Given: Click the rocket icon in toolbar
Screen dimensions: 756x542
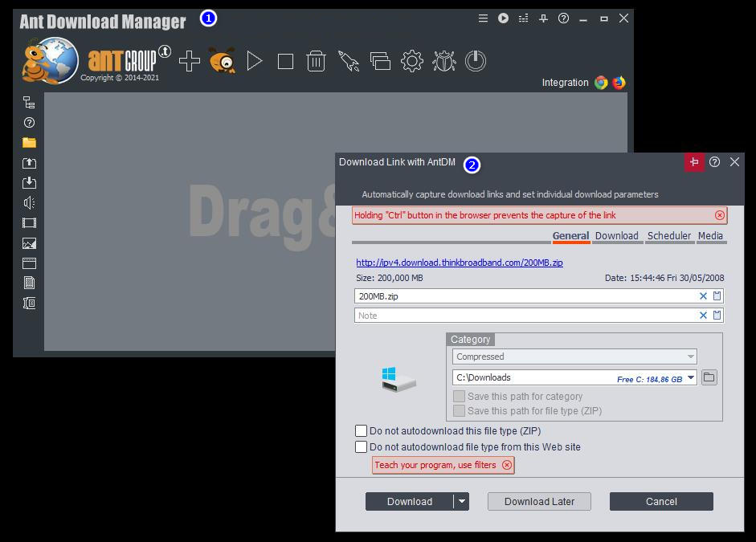Looking at the screenshot, I should [x=348, y=61].
